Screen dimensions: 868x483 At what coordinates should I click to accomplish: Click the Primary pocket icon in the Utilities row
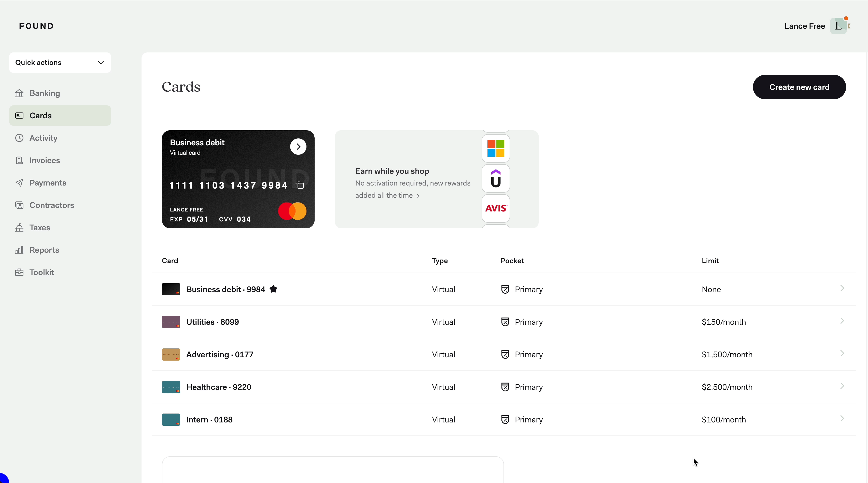[505, 322]
